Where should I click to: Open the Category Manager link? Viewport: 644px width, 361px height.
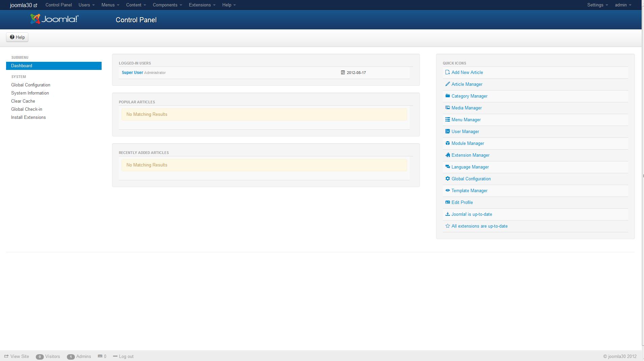tap(469, 96)
